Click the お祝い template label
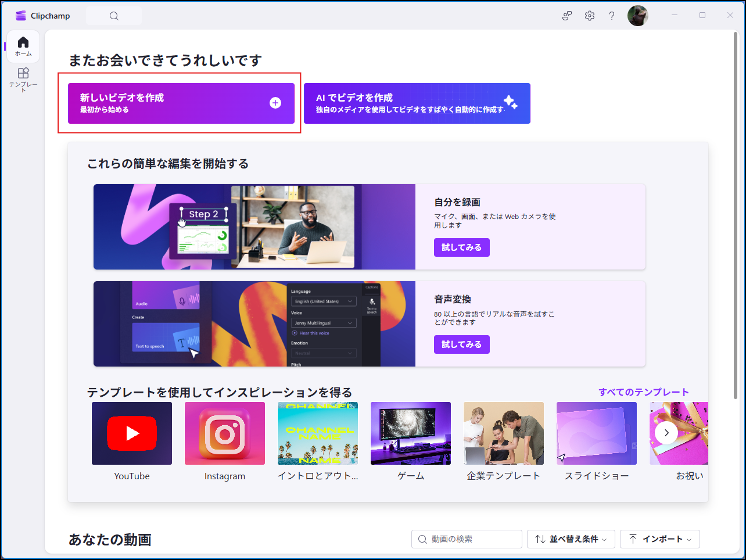The image size is (746, 560). (x=690, y=476)
